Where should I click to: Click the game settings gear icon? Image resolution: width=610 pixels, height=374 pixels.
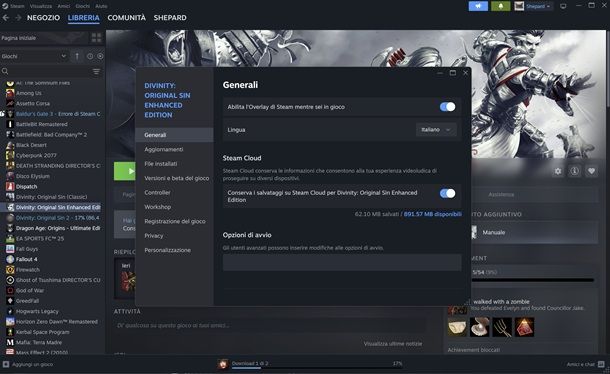point(558,171)
